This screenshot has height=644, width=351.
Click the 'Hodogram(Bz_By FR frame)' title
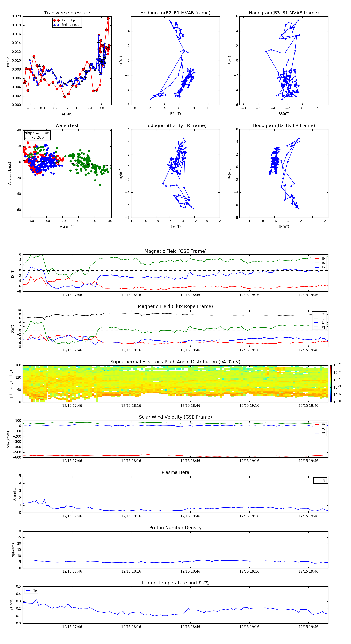pyautogui.click(x=175, y=125)
